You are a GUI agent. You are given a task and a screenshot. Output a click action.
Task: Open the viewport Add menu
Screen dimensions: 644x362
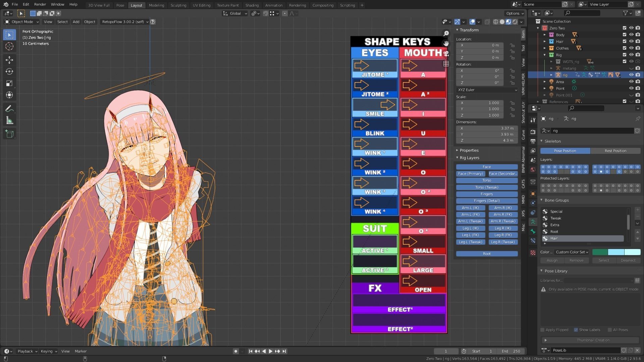pos(76,22)
